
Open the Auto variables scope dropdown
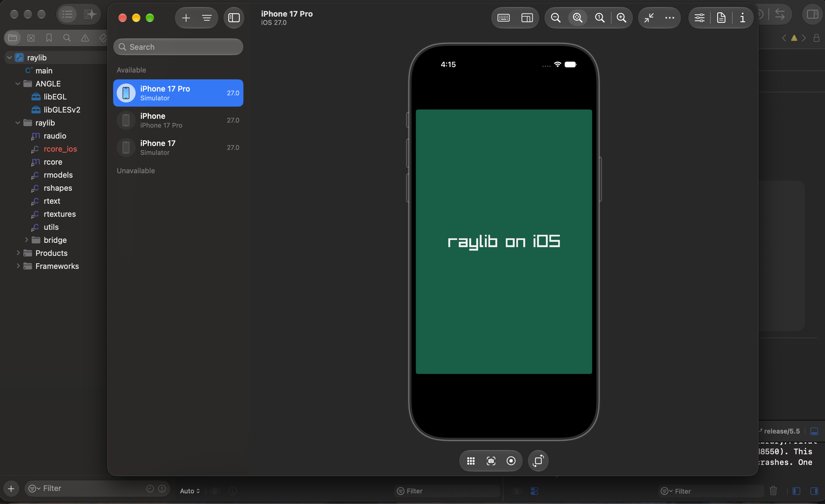190,491
